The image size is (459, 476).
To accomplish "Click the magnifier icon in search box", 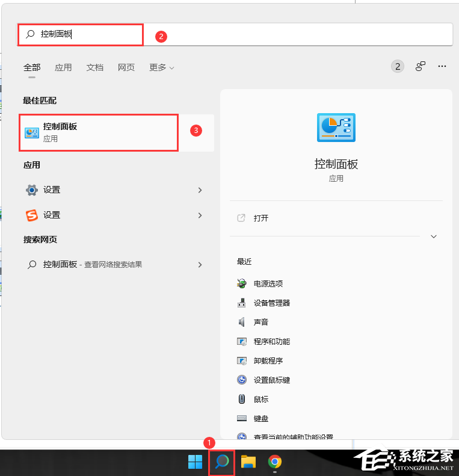I will point(30,34).
